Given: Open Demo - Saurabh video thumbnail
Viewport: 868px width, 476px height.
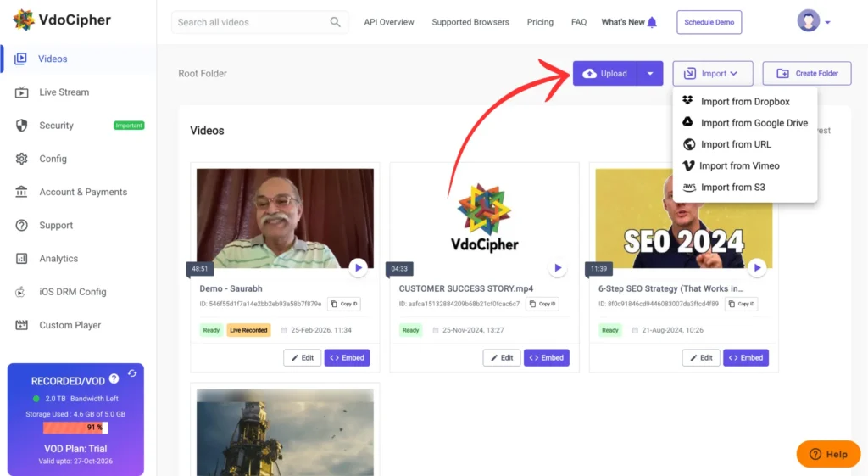Looking at the screenshot, I should coord(285,218).
